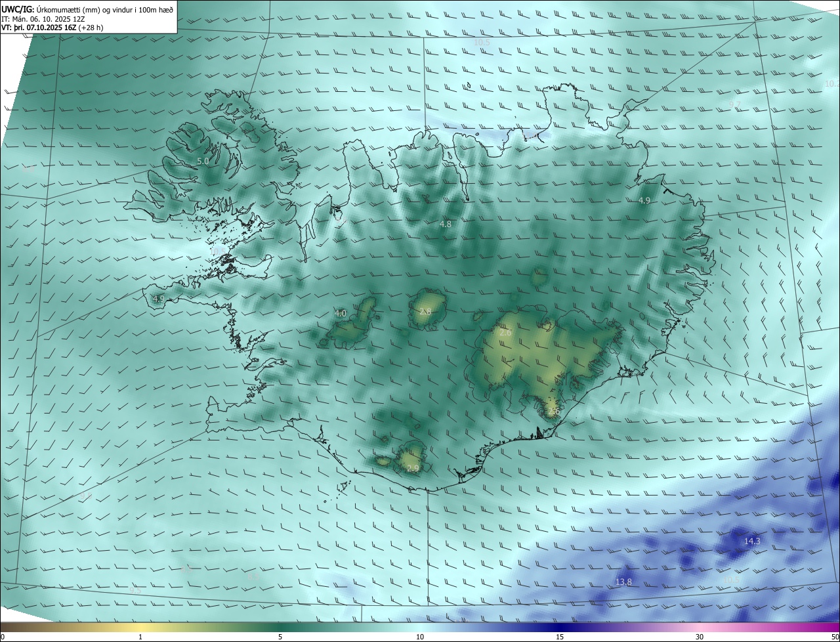Image resolution: width=840 pixels, height=642 pixels.
Task: Click the 5.0 value over the Westfjords
Action: (x=203, y=161)
